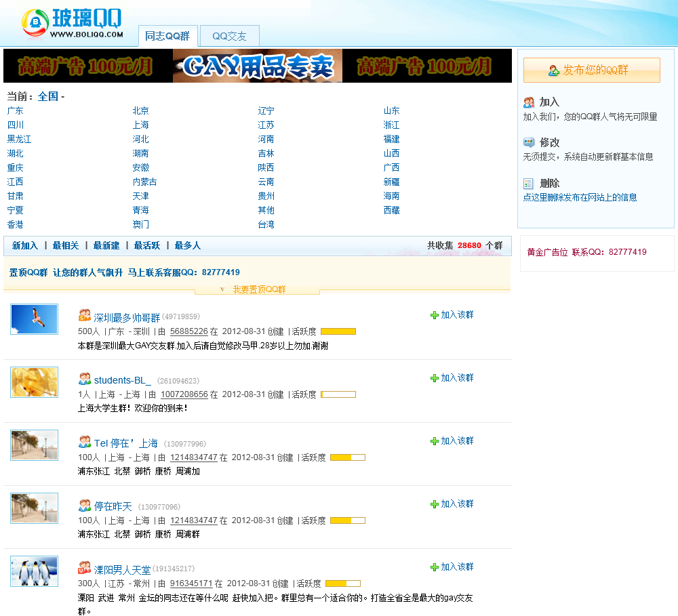Switch to the 同志QQ群 tab

point(167,36)
